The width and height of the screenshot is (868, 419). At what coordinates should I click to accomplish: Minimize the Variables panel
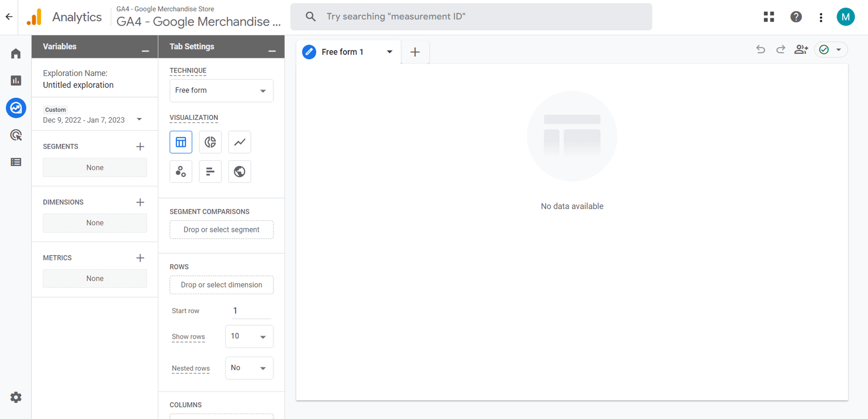tap(145, 50)
